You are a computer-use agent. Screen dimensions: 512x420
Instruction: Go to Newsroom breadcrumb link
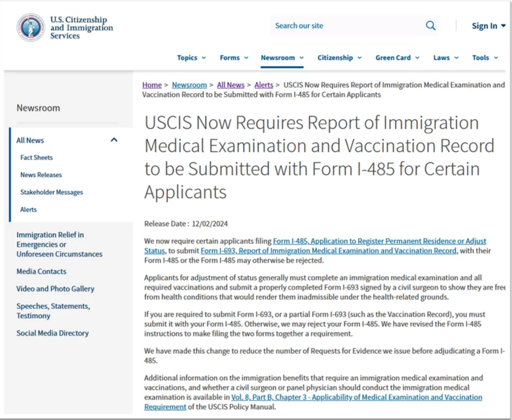coord(189,85)
